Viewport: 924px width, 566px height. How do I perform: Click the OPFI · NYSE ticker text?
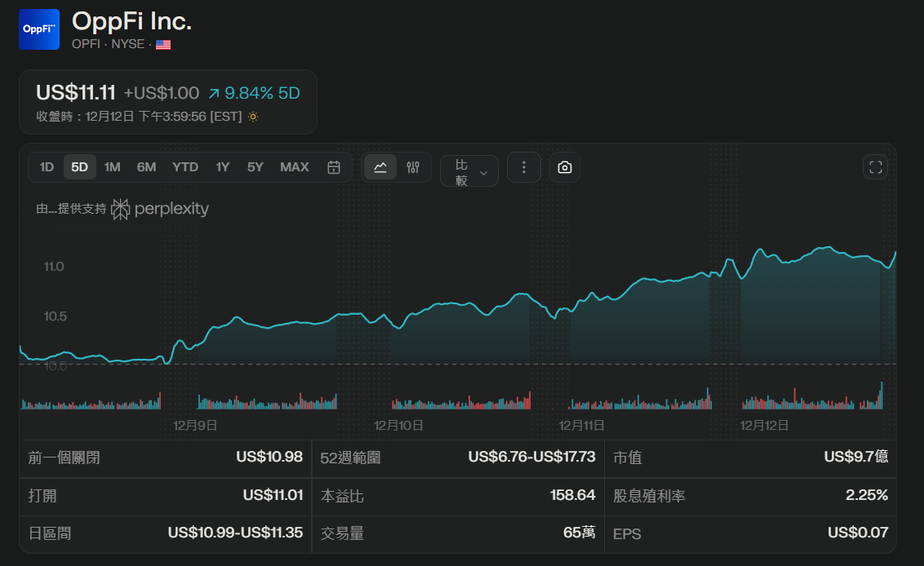[x=109, y=44]
